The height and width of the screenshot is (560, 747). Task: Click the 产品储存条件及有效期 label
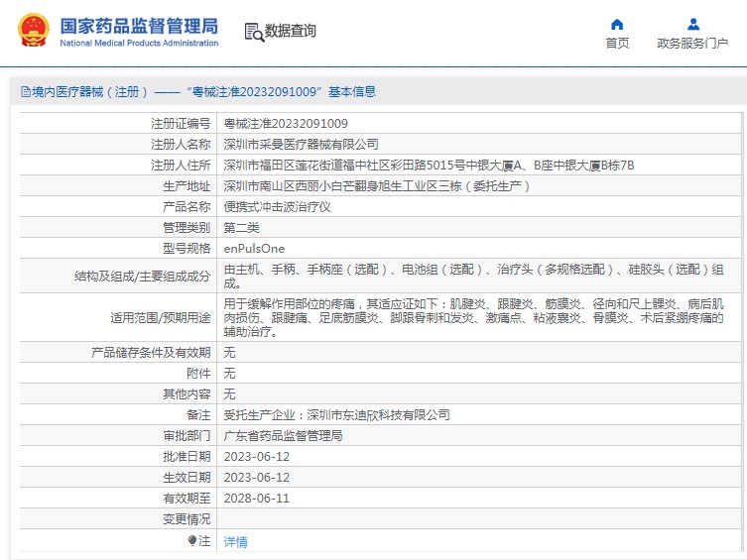coord(151,353)
